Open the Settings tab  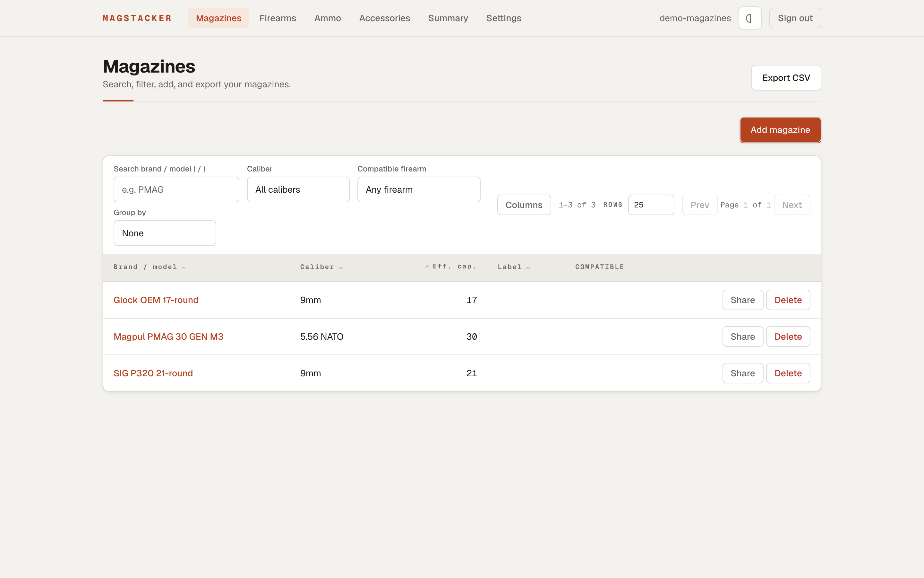tap(504, 18)
